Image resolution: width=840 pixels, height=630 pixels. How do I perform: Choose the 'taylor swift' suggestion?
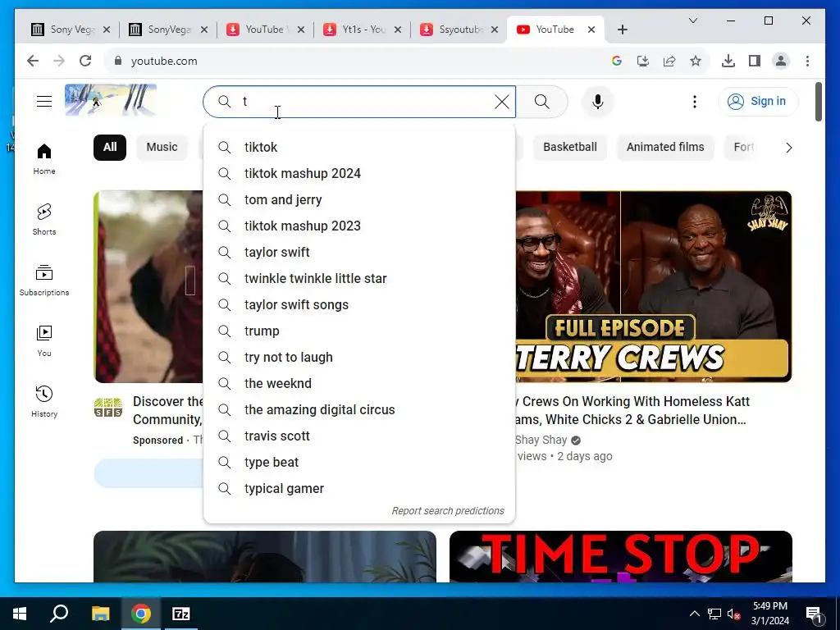pyautogui.click(x=359, y=252)
